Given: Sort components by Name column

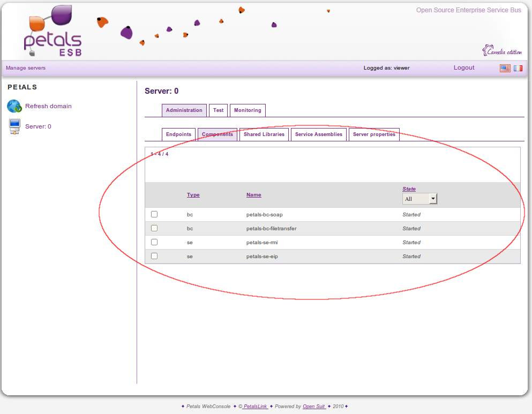Looking at the screenshot, I should [253, 195].
